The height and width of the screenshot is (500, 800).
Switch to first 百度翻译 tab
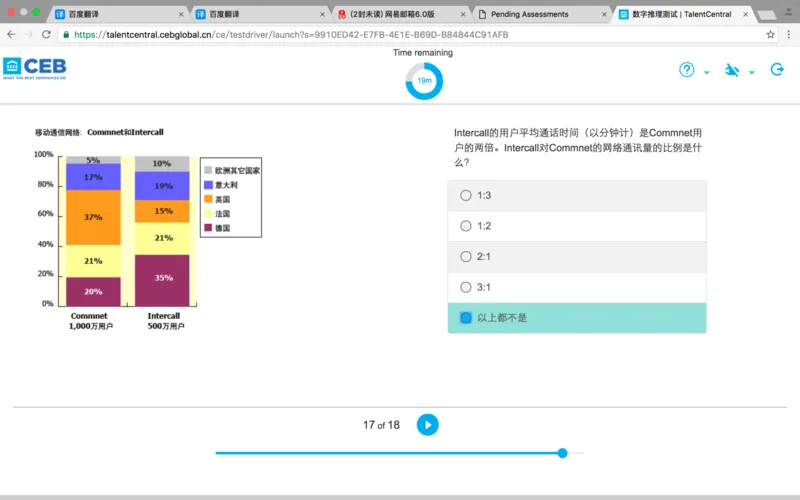[x=118, y=14]
